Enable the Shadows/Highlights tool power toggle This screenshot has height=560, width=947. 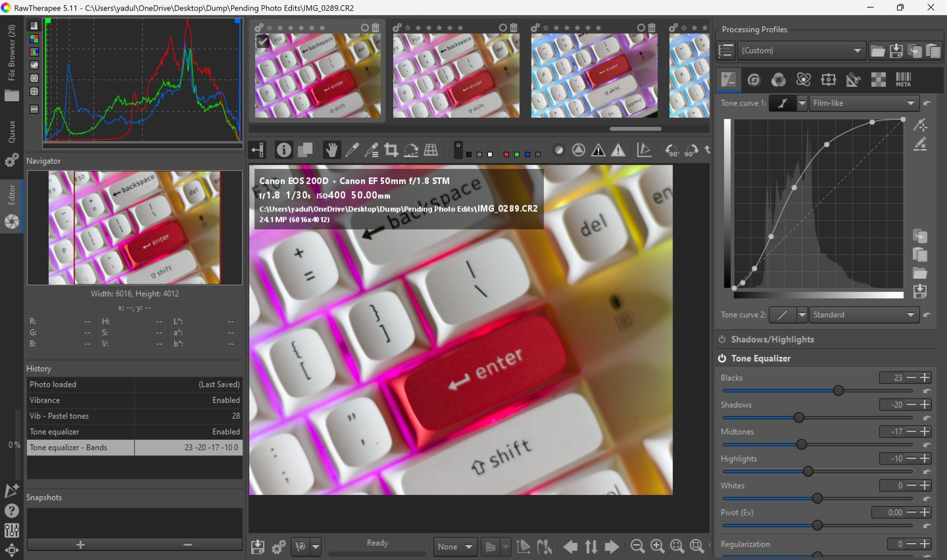(x=722, y=339)
